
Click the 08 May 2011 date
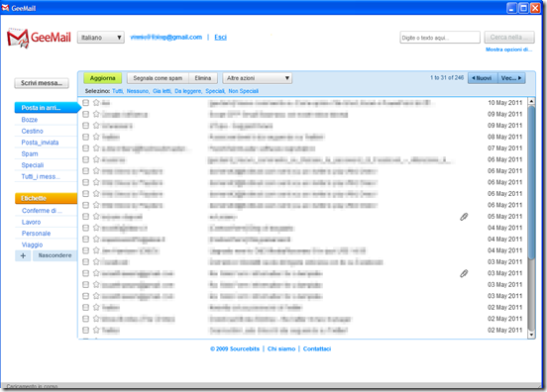pos(504,137)
